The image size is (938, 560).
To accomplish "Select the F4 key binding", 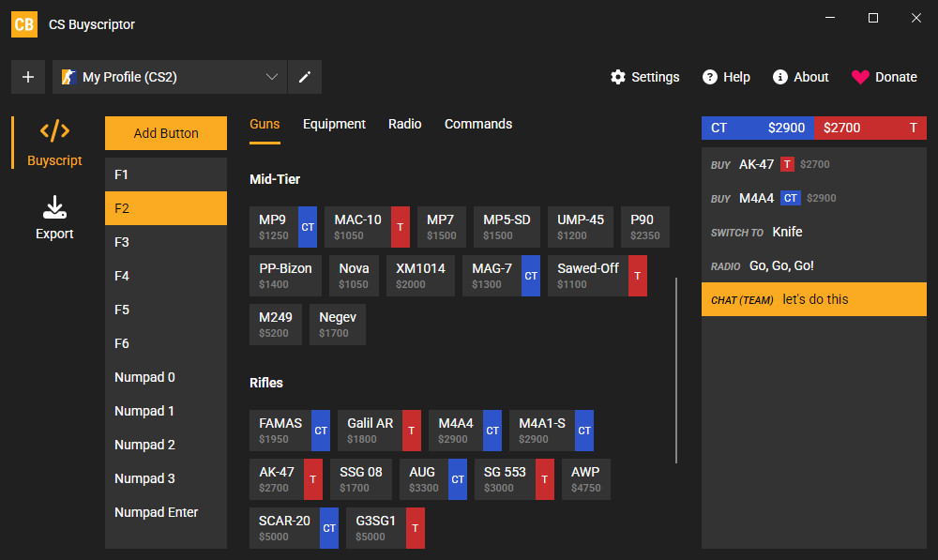I will (166, 276).
